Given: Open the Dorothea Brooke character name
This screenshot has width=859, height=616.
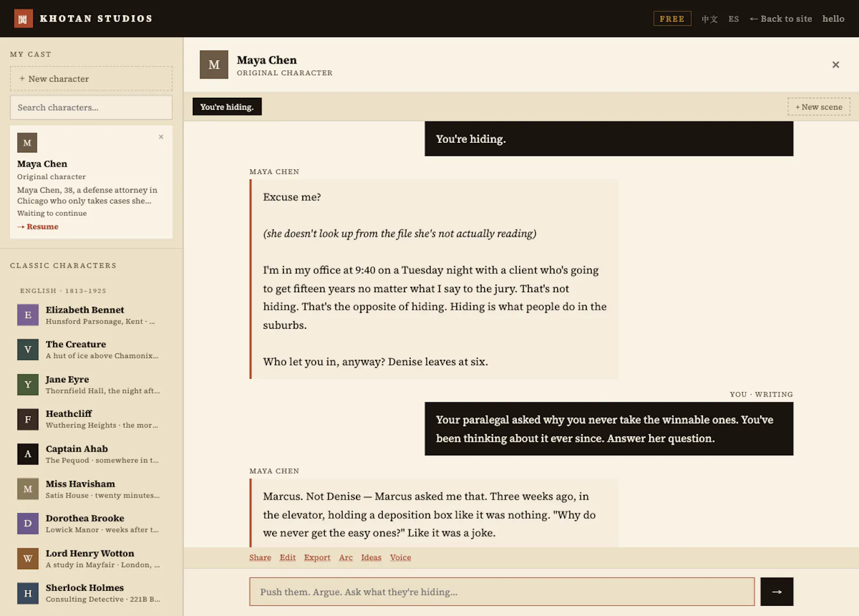Looking at the screenshot, I should pyautogui.click(x=85, y=518).
